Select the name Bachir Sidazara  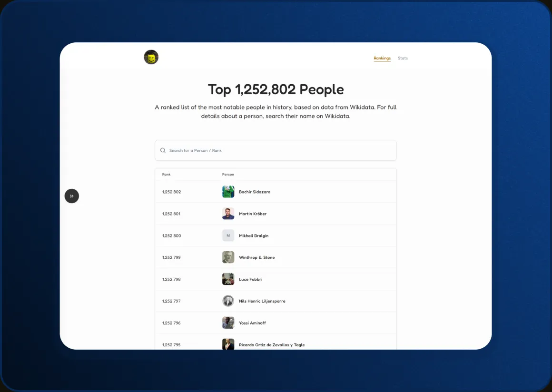[x=255, y=192]
